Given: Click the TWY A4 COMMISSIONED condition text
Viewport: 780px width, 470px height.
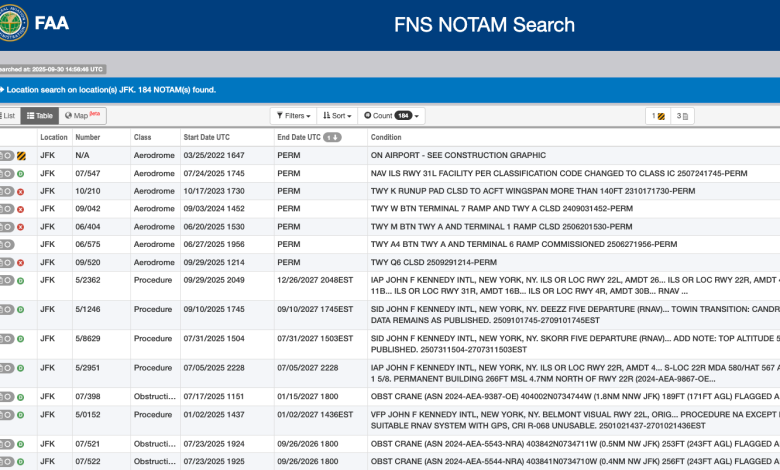Looking at the screenshot, I should pyautogui.click(x=524, y=244).
